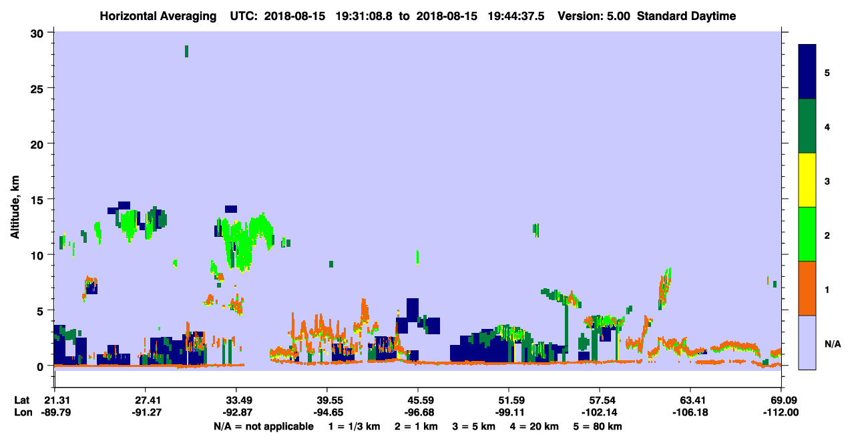
Task: Click the yellow colorbar segment for level 3
Action: [x=807, y=180]
